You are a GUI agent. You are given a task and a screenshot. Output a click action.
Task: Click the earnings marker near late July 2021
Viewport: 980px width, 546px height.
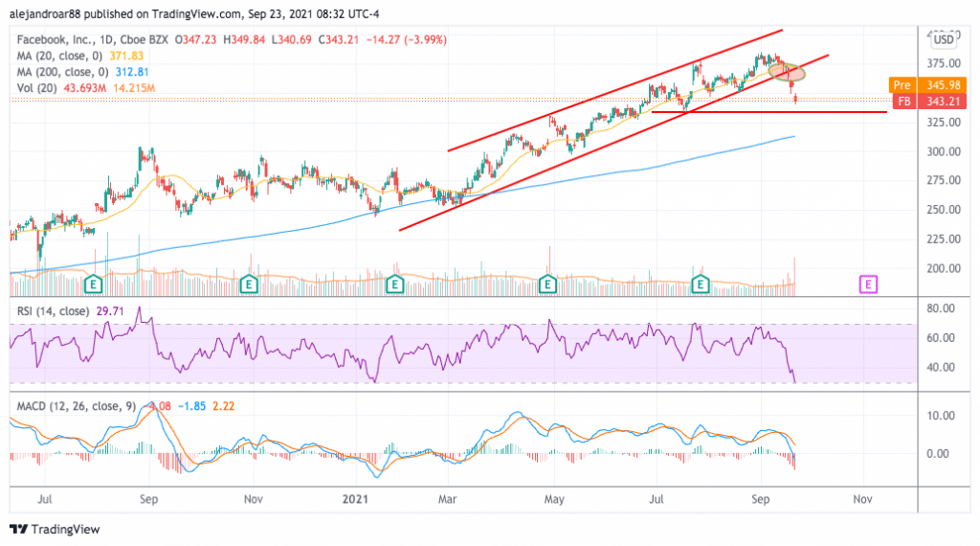pos(700,284)
